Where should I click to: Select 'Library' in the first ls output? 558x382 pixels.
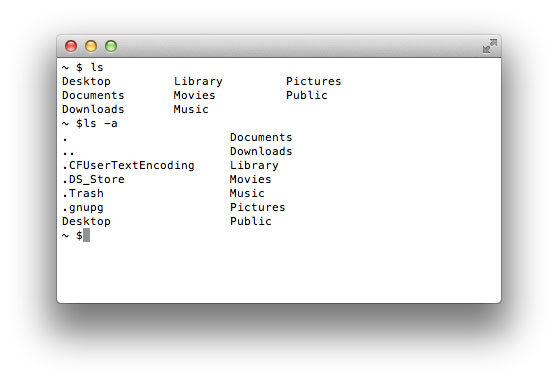(198, 82)
